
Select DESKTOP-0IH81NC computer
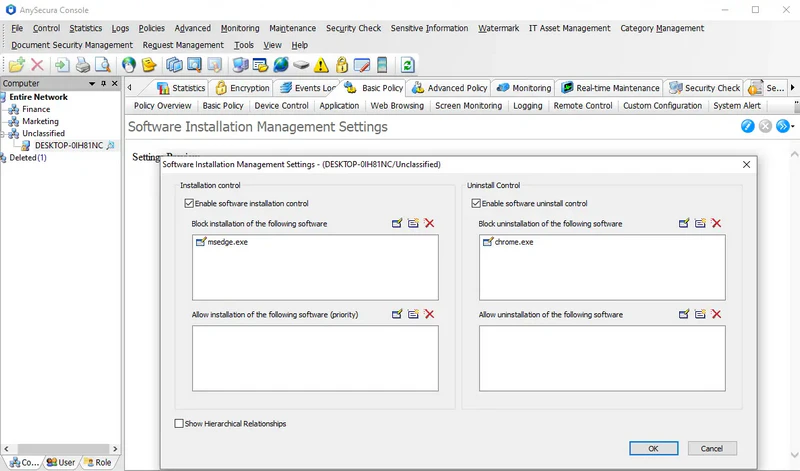click(68, 145)
